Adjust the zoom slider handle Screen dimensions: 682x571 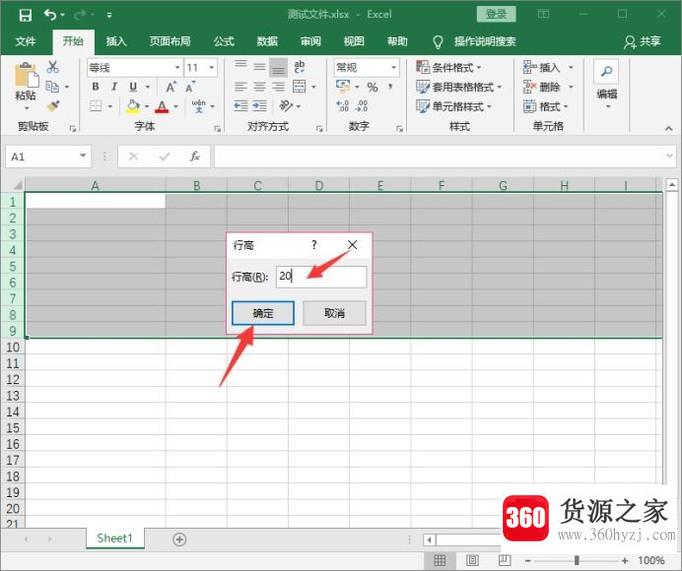[577, 560]
